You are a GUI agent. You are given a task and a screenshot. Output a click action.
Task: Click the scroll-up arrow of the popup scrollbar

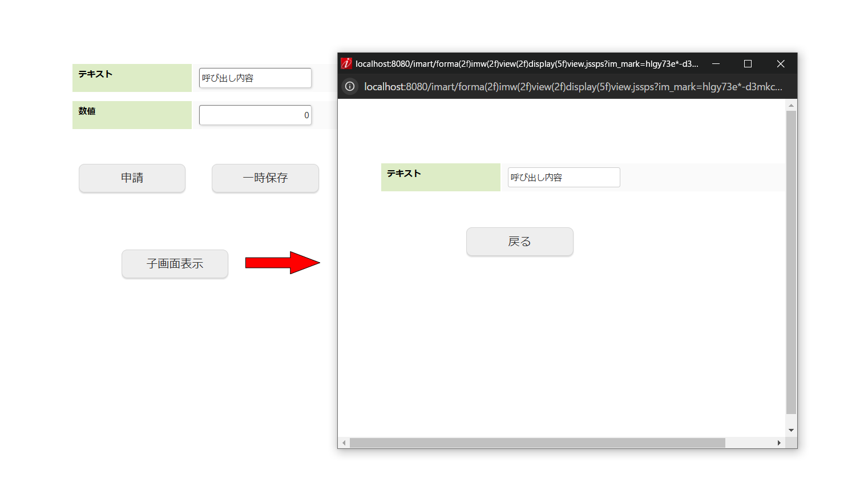790,105
